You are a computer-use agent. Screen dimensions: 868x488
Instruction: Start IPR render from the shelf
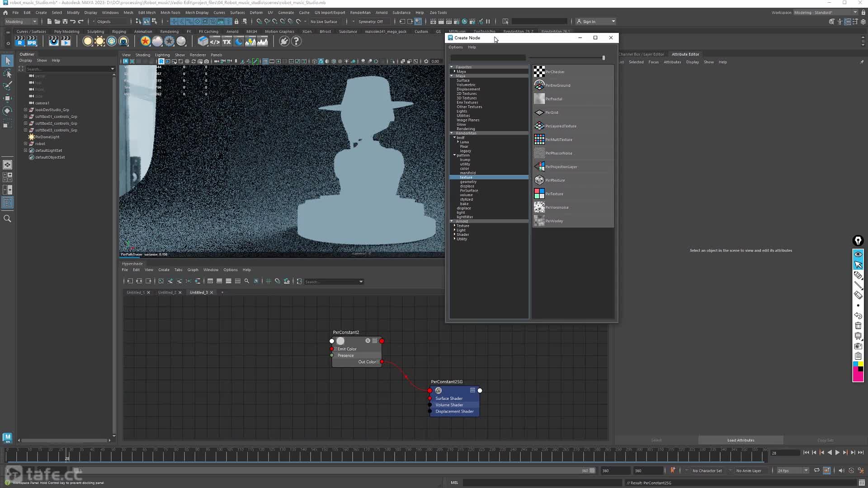point(32,42)
